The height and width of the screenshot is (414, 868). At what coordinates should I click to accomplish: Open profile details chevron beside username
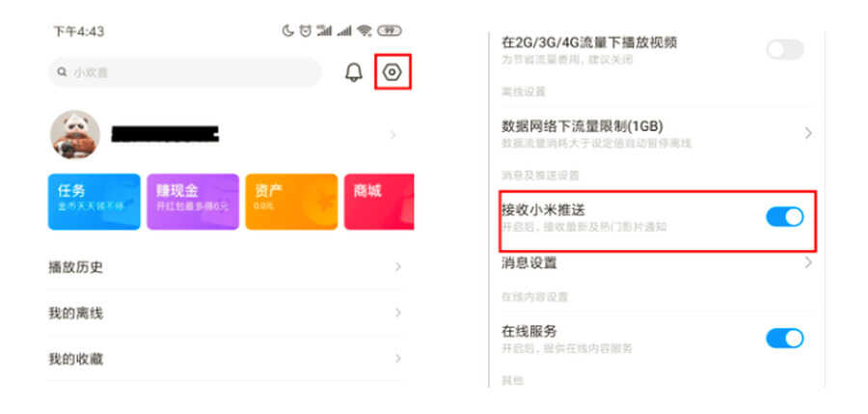coord(393,135)
